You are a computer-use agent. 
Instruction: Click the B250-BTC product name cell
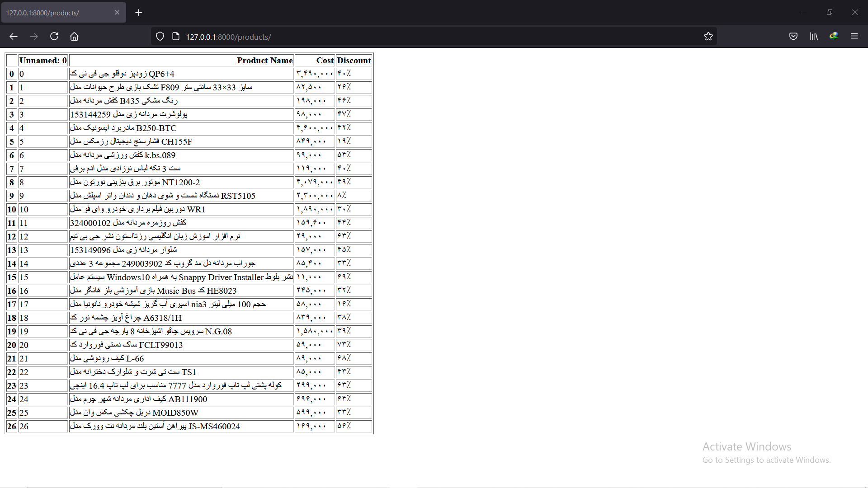pos(181,128)
